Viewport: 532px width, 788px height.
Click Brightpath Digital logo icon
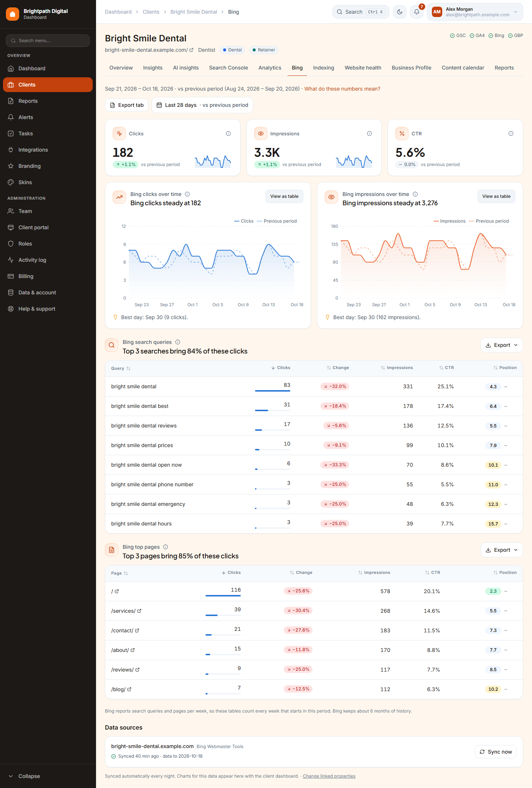13,14
